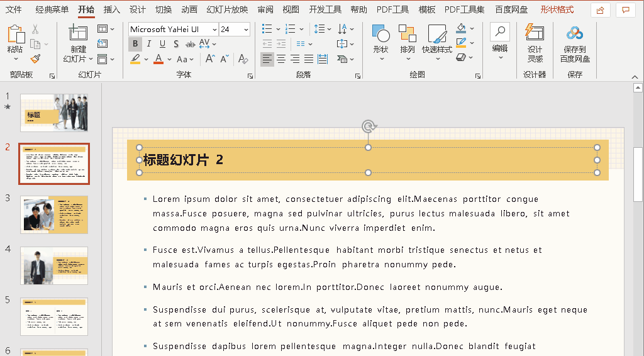Open the 文件 menu
The width and height of the screenshot is (644, 356).
13,9
